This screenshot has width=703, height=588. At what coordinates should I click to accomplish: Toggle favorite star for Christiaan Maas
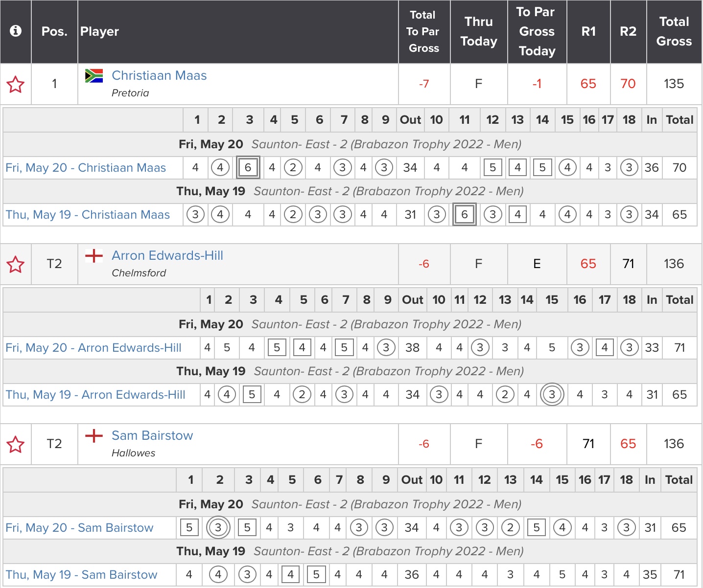click(x=16, y=85)
